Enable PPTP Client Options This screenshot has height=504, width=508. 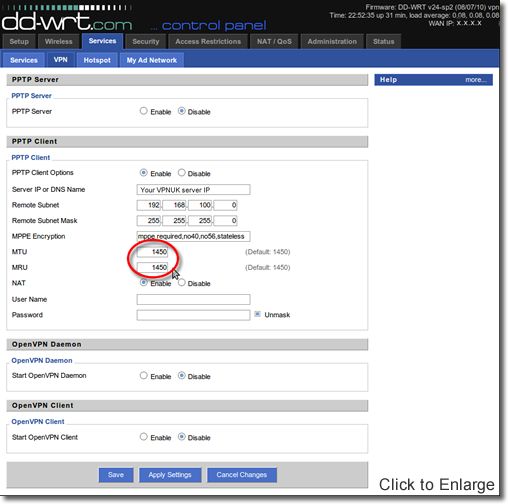click(143, 173)
